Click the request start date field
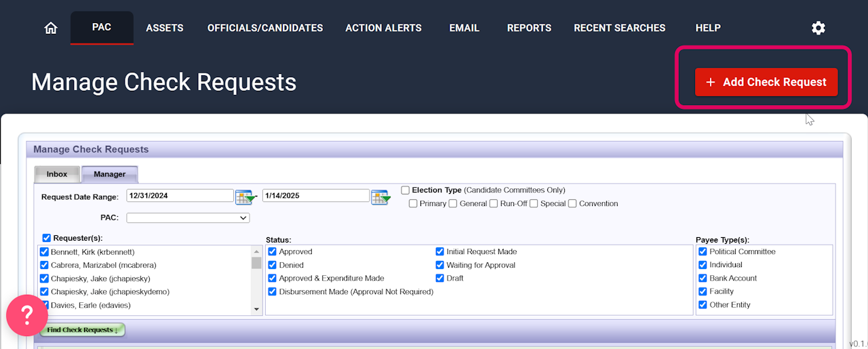The width and height of the screenshot is (868, 349). (180, 196)
